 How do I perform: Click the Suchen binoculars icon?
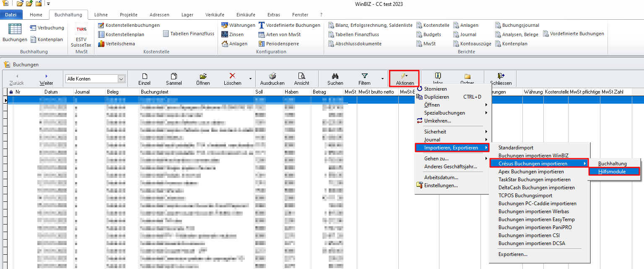335,76
